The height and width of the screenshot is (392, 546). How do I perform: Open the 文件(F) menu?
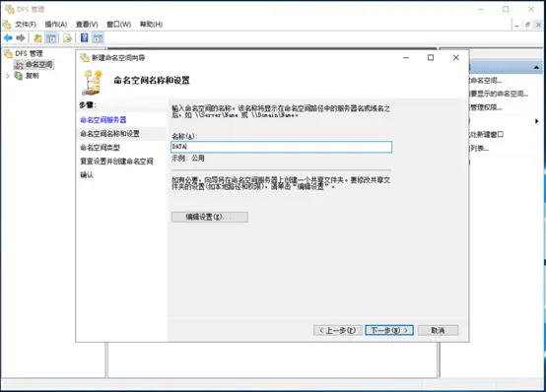pos(25,25)
